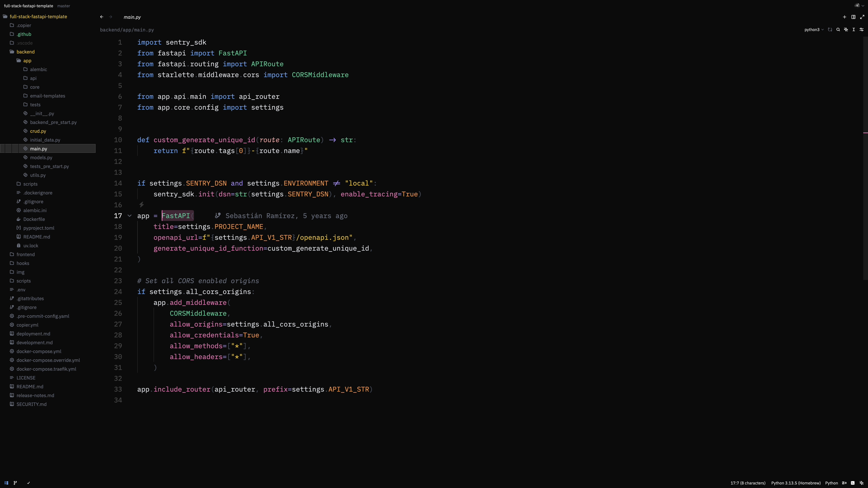
Task: Click the rerun Python task icon beside python3
Action: [x=830, y=29]
